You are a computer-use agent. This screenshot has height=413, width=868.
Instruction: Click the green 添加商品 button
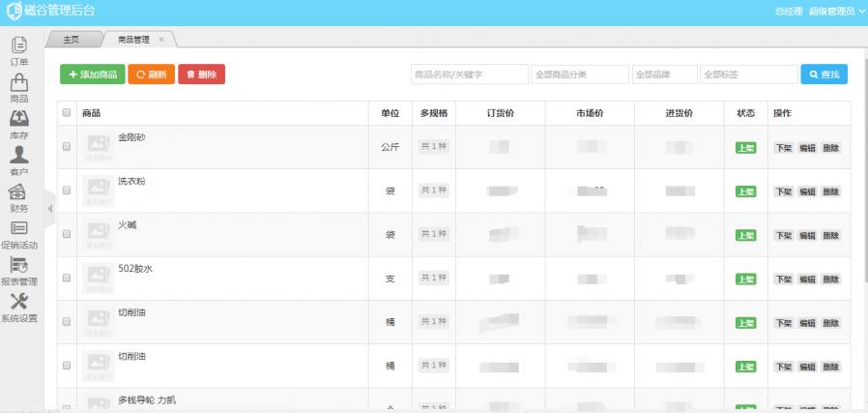point(92,74)
